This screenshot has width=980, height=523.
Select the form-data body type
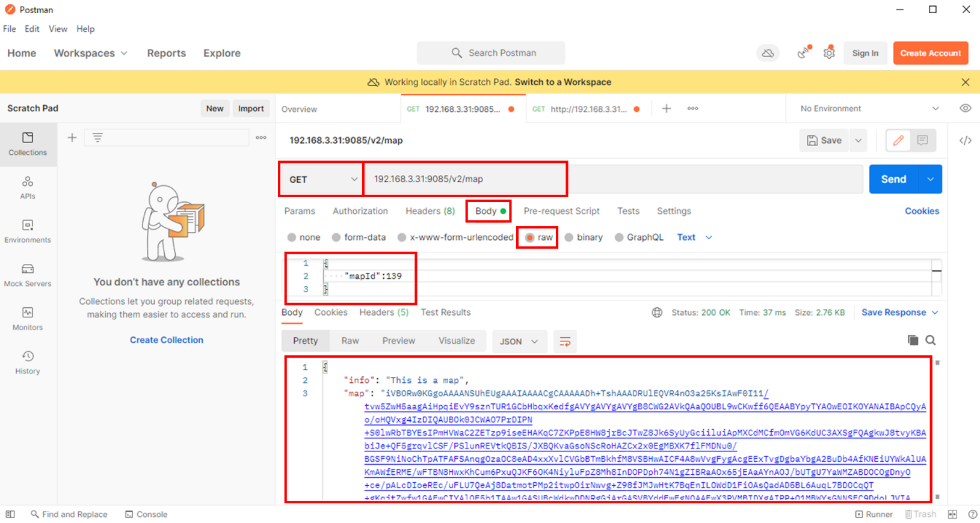336,237
